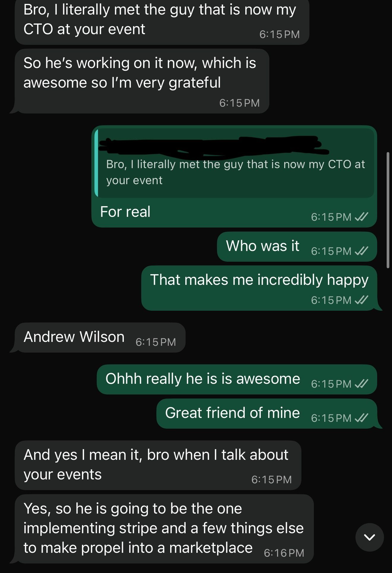This screenshot has height=573, width=392.
Task: Tap 'Ohhh really he is is awesome' message
Action: pyautogui.click(x=237, y=379)
